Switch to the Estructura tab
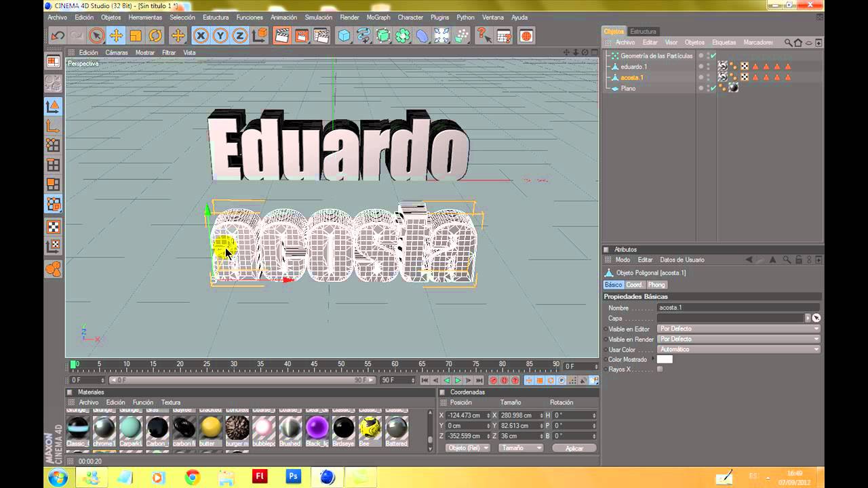The image size is (868, 488). tap(643, 31)
